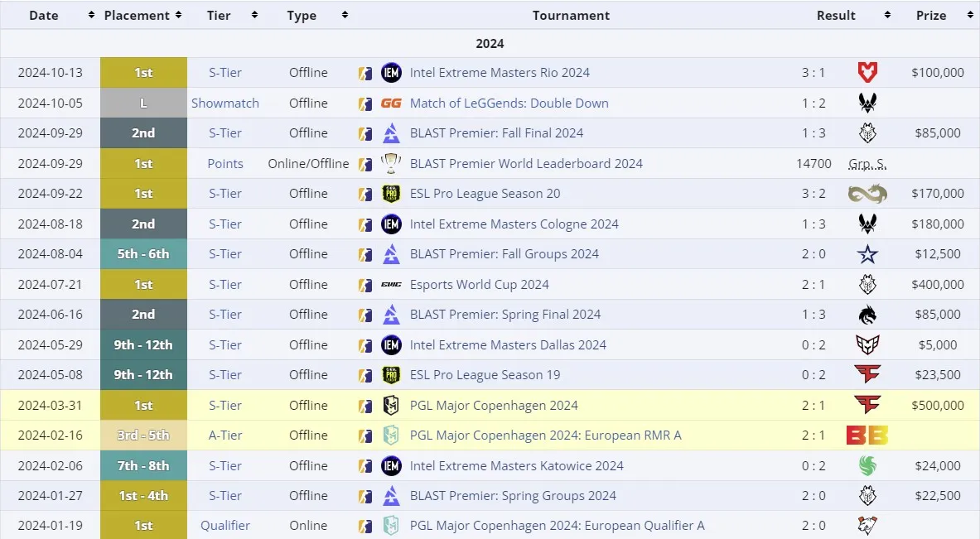
Task: Click G2 opponent logo in Fall Final row
Action: tap(867, 133)
